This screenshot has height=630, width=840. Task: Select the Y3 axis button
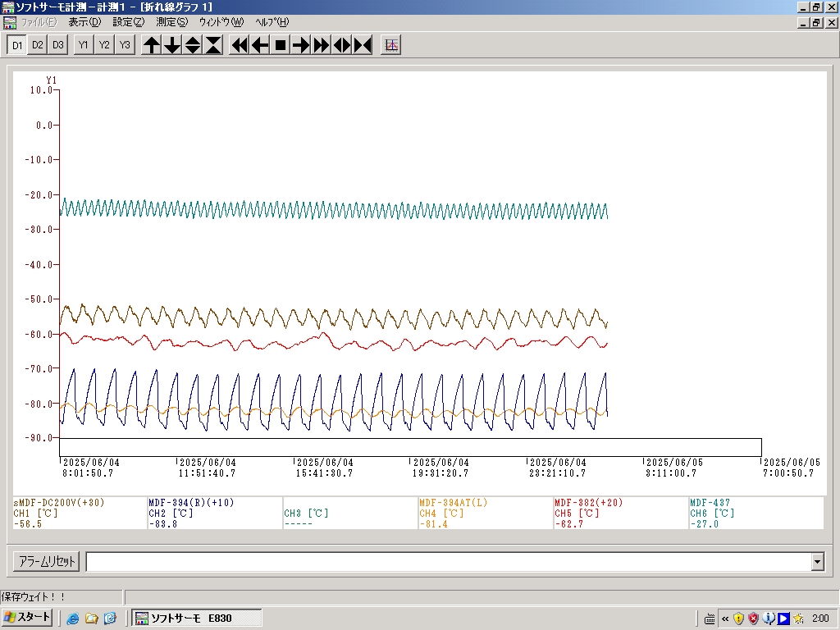125,45
